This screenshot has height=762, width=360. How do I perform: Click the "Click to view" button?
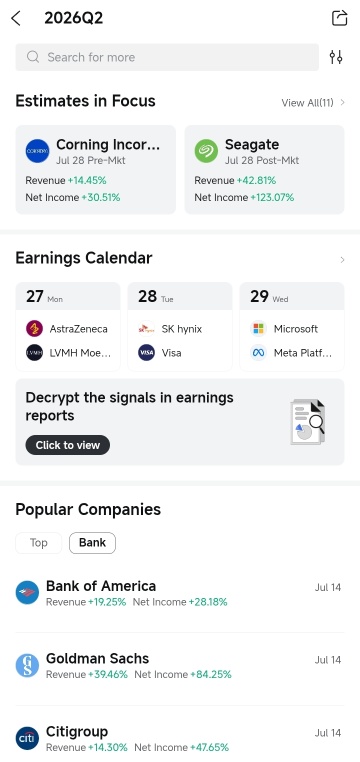click(68, 445)
